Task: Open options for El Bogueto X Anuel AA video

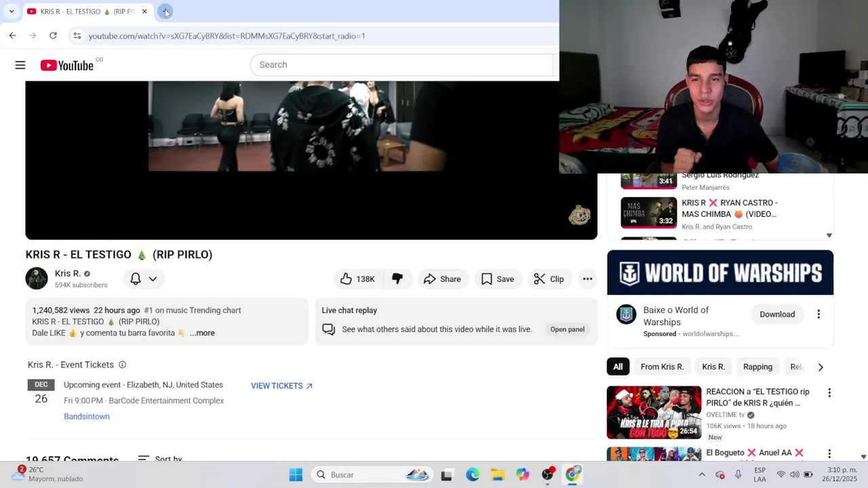Action: point(829,453)
